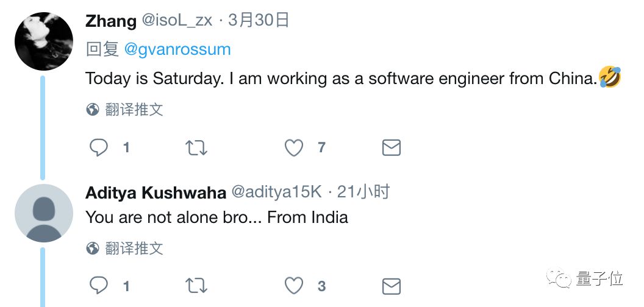View Zhang's profile avatar photo
Viewport: 644px width, 307px height.
(44, 41)
